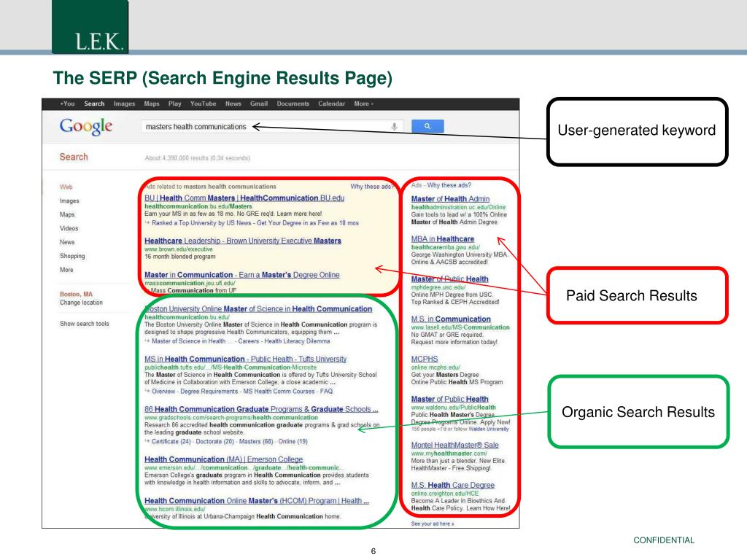Image resolution: width=747 pixels, height=560 pixels.
Task: Expand the More dropdown in top bar
Action: point(363,104)
